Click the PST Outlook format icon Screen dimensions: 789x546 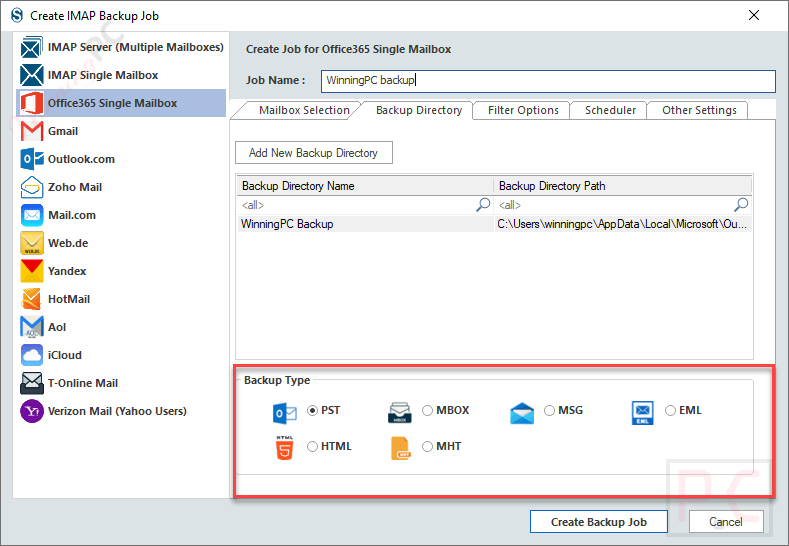[x=285, y=413]
